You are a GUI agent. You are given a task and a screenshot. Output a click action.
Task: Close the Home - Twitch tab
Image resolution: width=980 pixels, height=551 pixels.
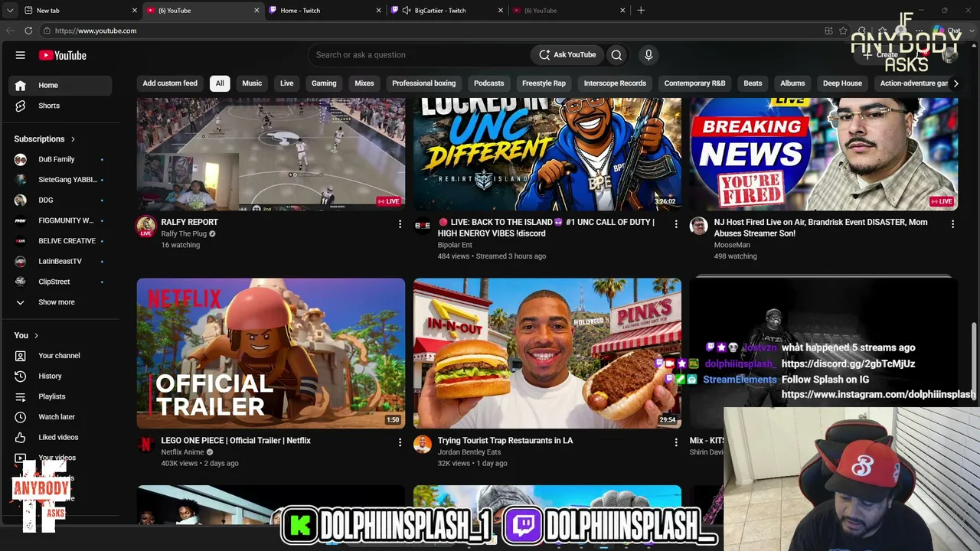378,11
